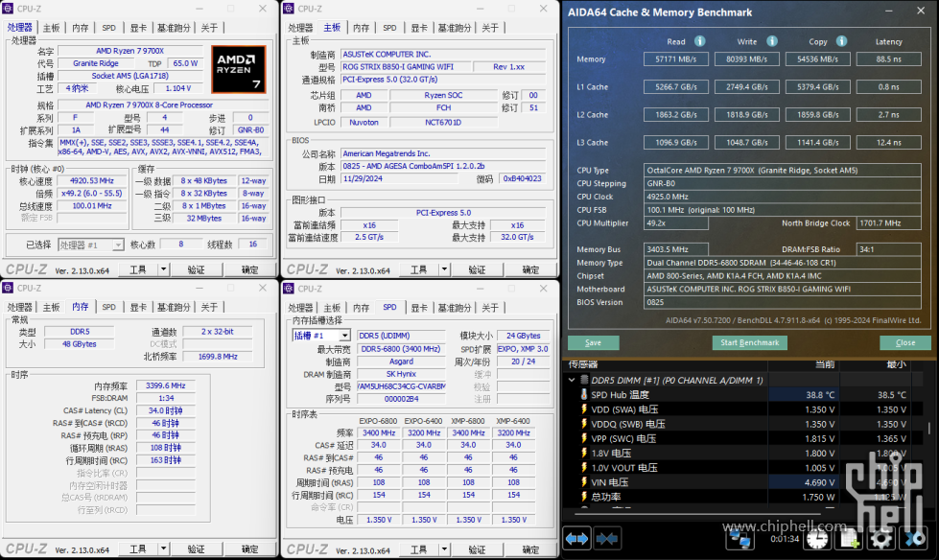939x560 pixels.
Task: Select 处理器 tab in the 内存 CPU-Z window
Action: [x=20, y=307]
